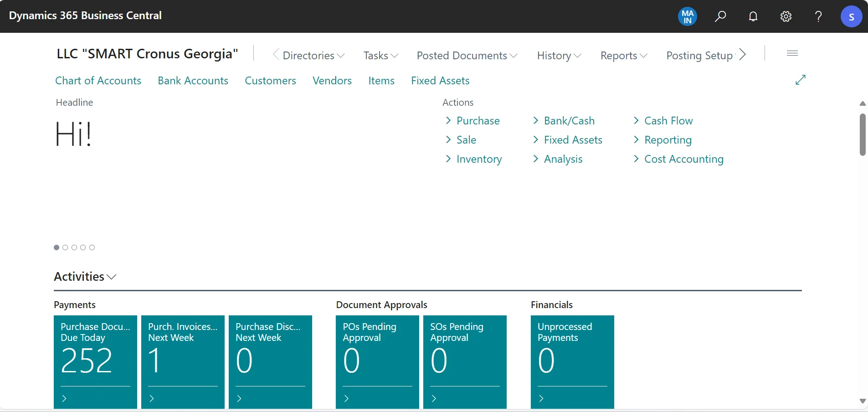Open the Chart of Accounts

pyautogui.click(x=98, y=80)
